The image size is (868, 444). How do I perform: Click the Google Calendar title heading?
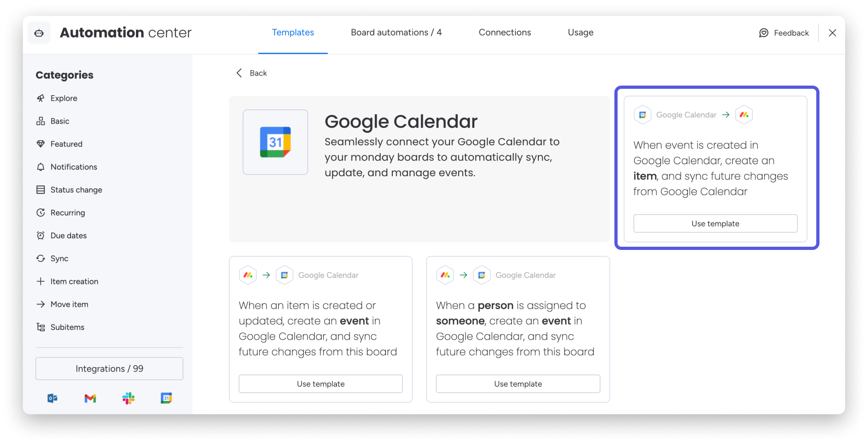coord(401,121)
